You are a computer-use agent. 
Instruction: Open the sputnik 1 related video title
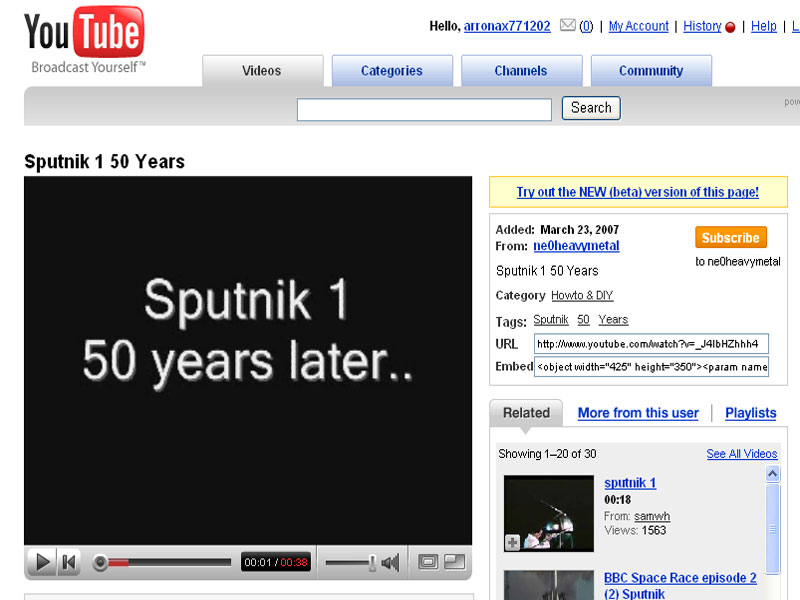click(630, 483)
